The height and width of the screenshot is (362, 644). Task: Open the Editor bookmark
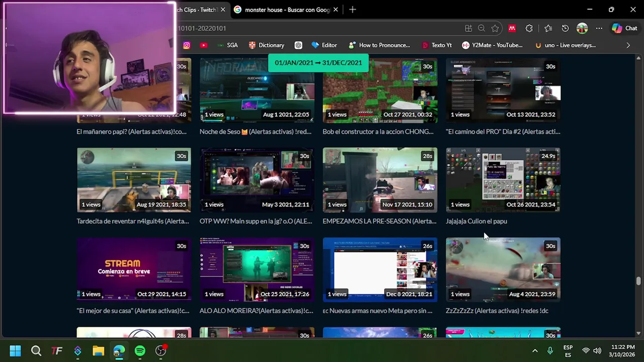point(325,45)
